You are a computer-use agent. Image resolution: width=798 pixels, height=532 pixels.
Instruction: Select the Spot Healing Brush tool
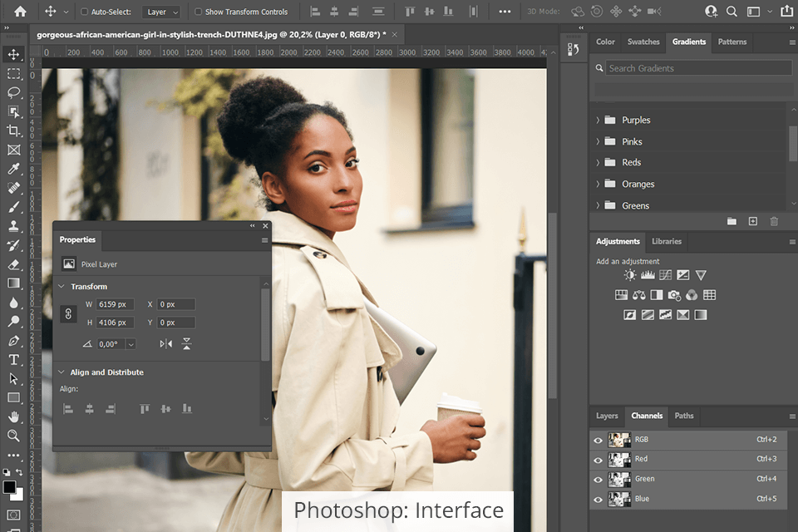click(14, 188)
